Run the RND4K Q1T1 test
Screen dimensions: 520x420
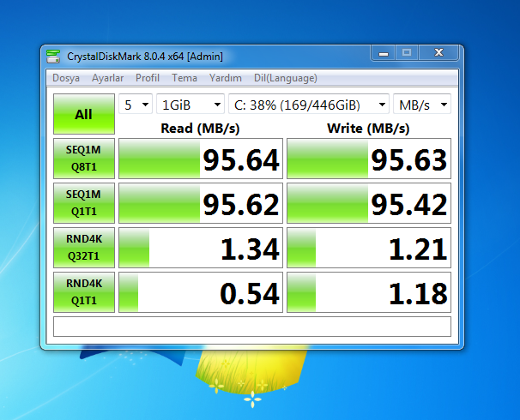[84, 292]
